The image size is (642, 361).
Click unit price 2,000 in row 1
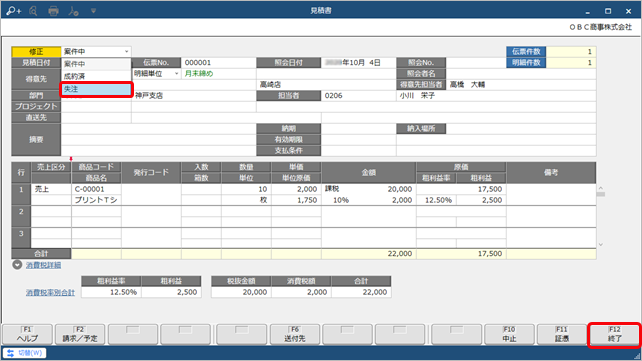click(296, 189)
